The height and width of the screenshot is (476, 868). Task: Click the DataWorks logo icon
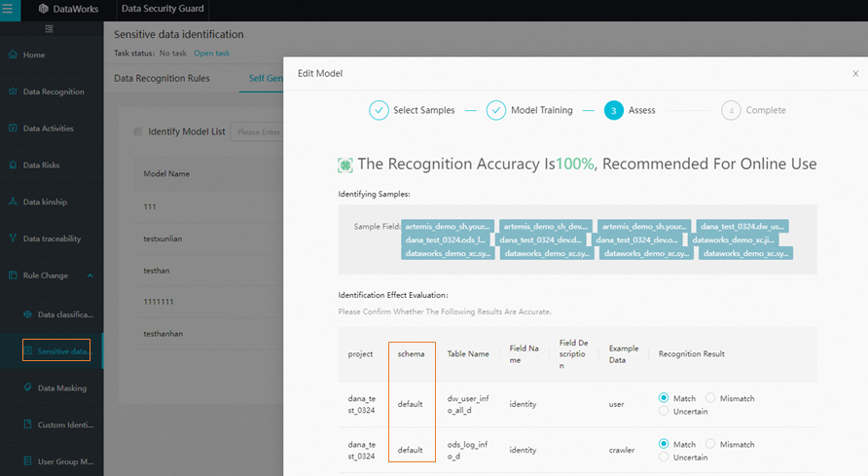coord(44,9)
